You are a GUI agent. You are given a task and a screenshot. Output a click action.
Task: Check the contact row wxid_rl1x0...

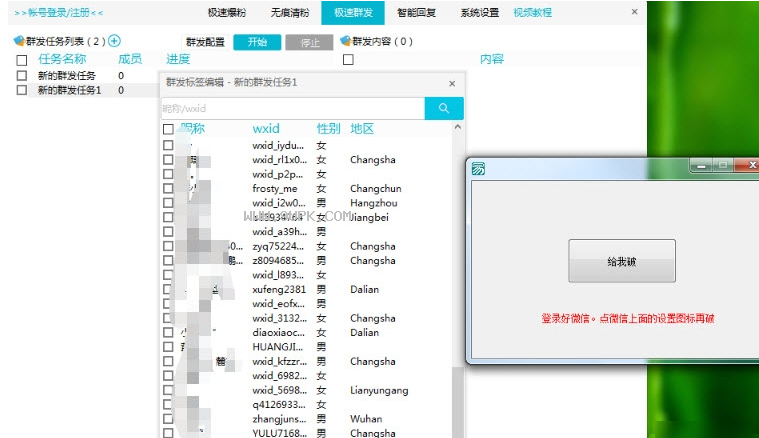pos(168,160)
